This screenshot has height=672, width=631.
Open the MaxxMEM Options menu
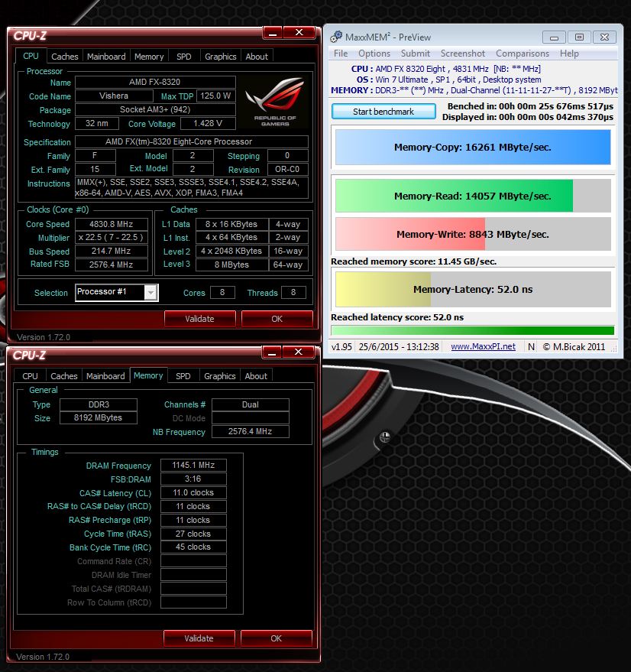tap(374, 54)
